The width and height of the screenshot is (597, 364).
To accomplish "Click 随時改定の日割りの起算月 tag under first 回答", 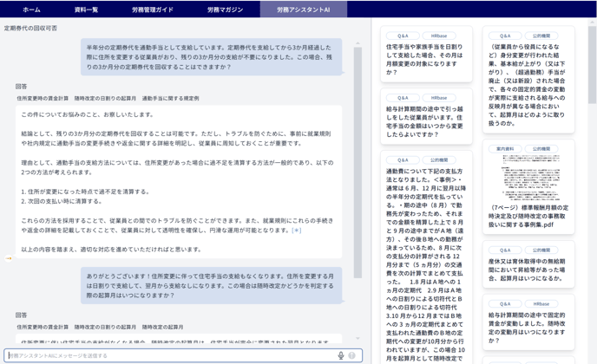I will 105,98.
